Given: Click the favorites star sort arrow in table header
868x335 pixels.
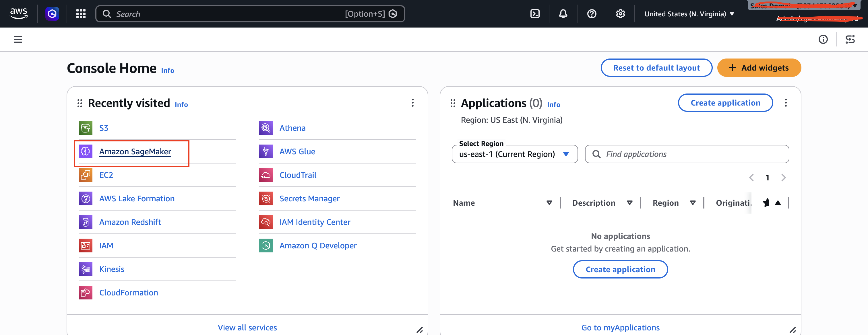Looking at the screenshot, I should [778, 203].
